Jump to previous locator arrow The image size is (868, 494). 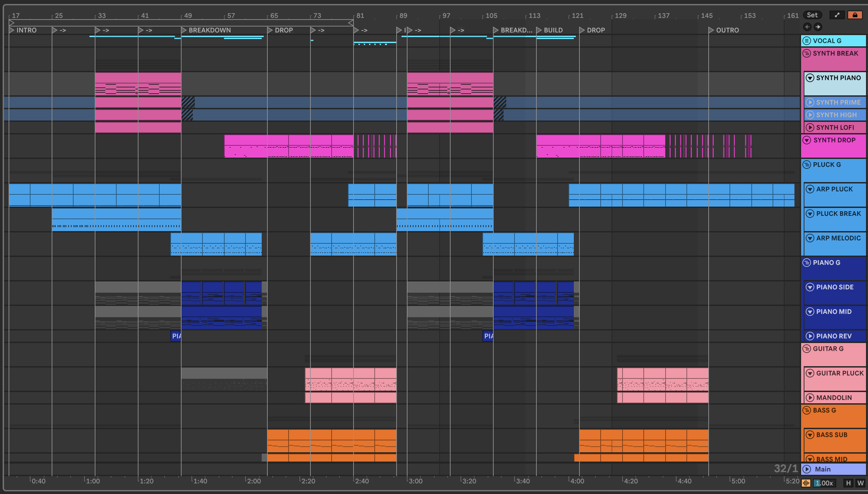click(x=807, y=27)
